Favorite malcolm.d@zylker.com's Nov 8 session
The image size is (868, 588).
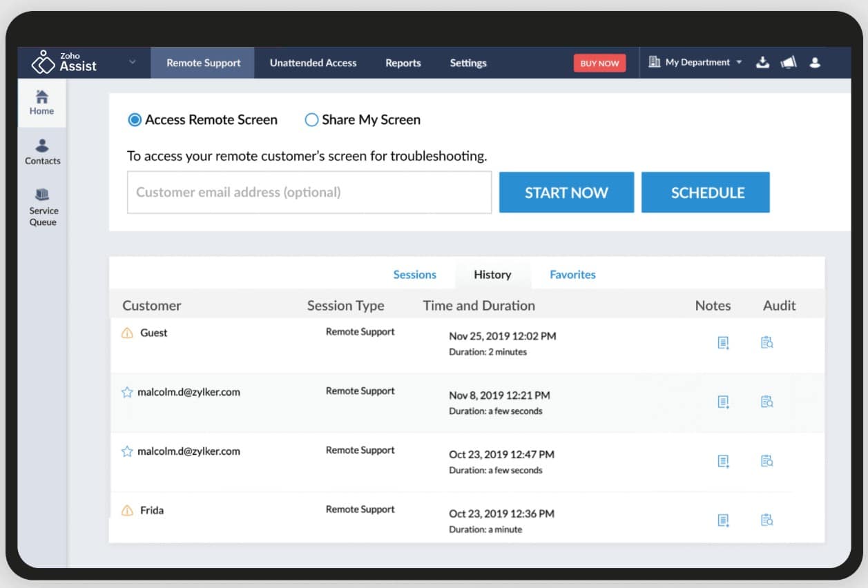point(127,391)
